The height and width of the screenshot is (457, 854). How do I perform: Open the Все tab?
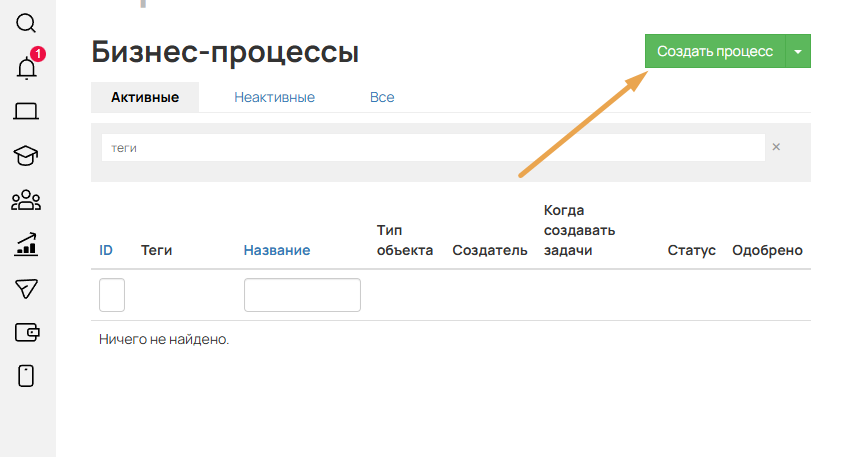pyautogui.click(x=382, y=97)
